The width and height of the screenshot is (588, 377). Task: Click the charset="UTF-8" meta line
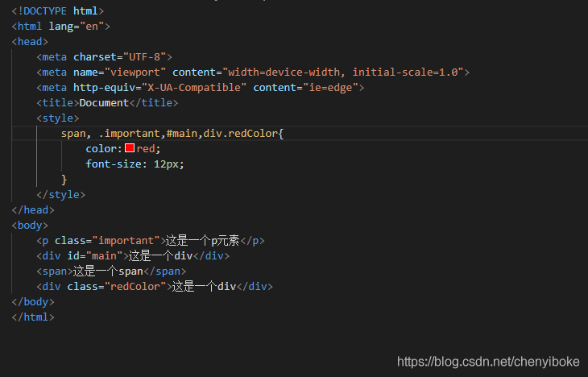pos(104,57)
